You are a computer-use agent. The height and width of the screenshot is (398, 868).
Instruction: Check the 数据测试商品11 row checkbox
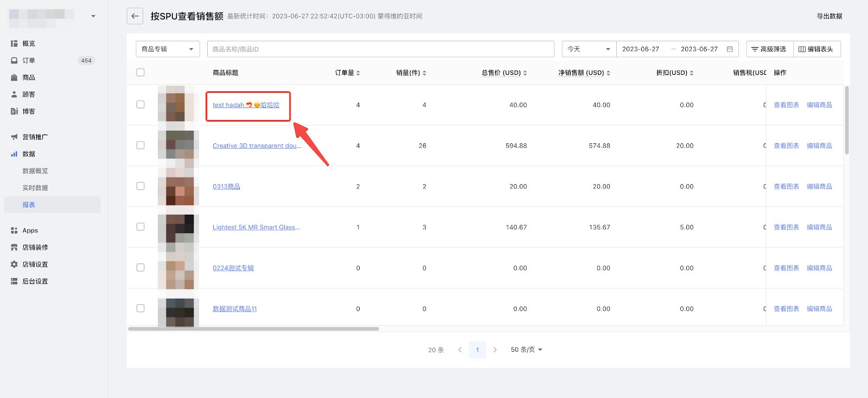pos(141,308)
